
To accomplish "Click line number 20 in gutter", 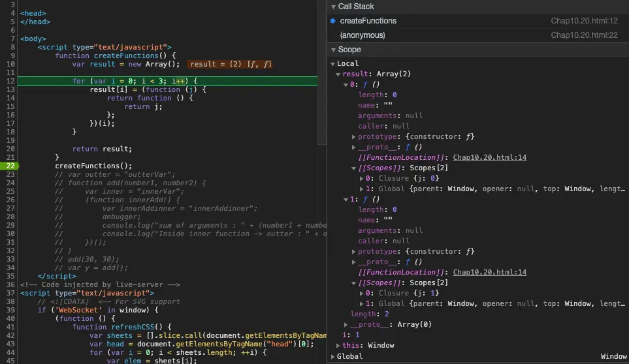I will 10,149.
